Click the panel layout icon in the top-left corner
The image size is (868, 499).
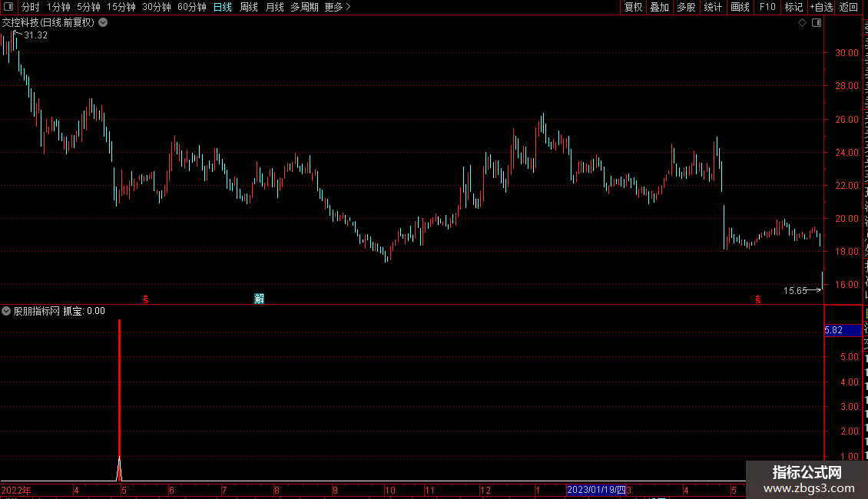[x=8, y=7]
